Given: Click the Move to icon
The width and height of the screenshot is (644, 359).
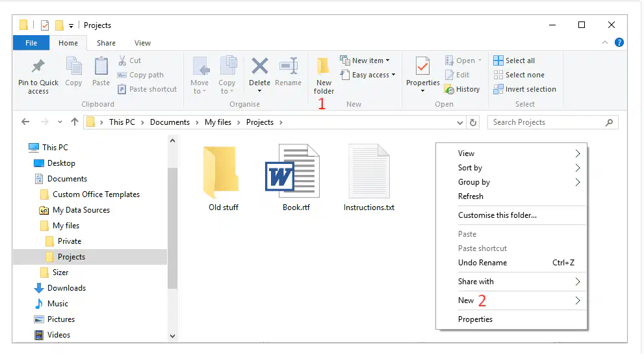Looking at the screenshot, I should coord(201,66).
